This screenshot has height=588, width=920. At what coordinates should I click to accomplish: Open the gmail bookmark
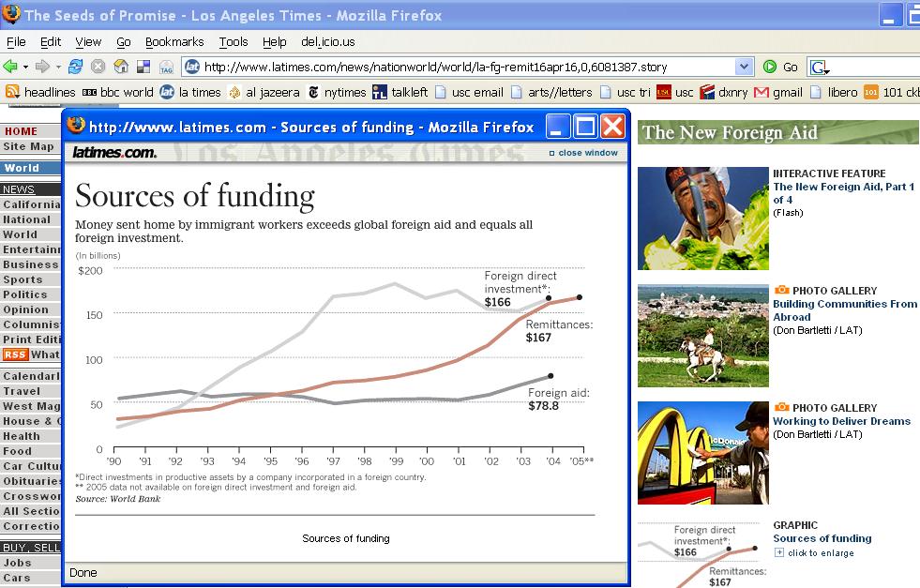[778, 92]
